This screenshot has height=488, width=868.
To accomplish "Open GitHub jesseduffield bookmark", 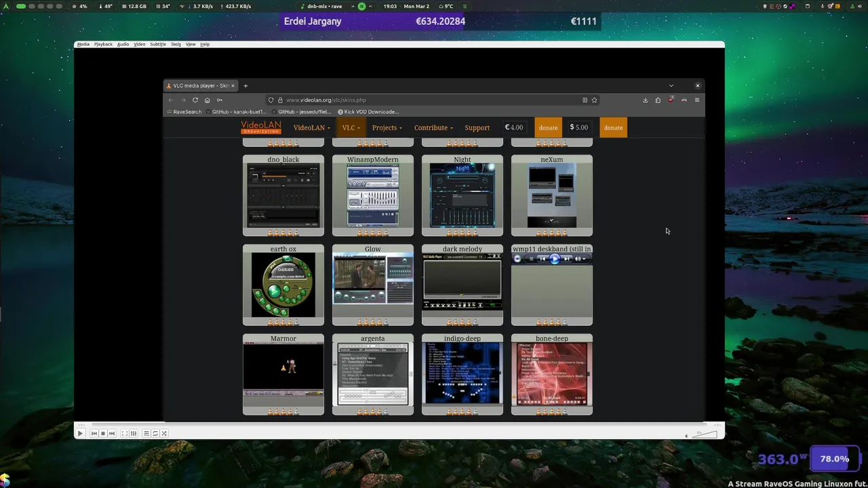I will pos(301,112).
